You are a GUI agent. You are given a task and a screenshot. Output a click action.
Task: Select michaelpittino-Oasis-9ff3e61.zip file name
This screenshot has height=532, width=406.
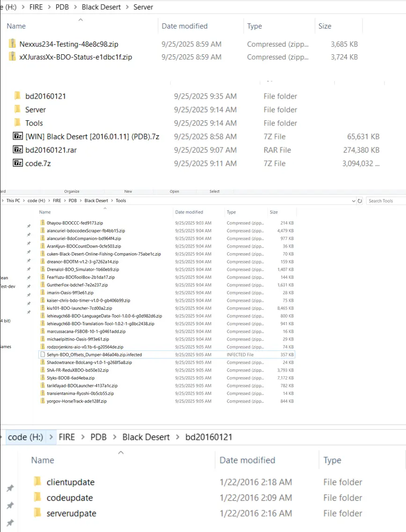(x=78, y=339)
